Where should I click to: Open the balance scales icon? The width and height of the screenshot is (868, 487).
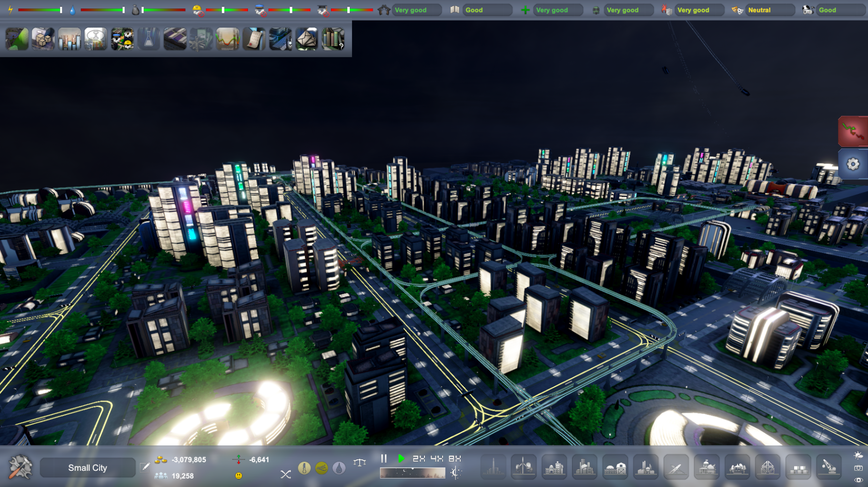[360, 462]
